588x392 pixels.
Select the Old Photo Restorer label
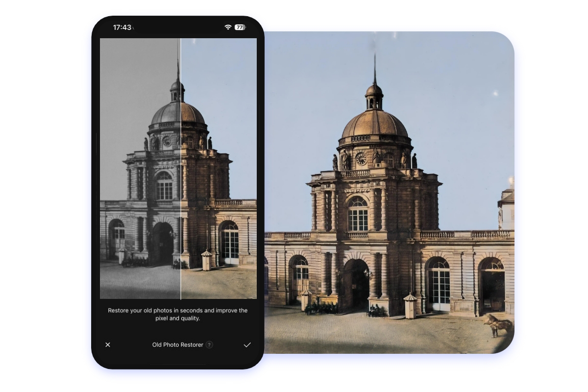pyautogui.click(x=177, y=345)
